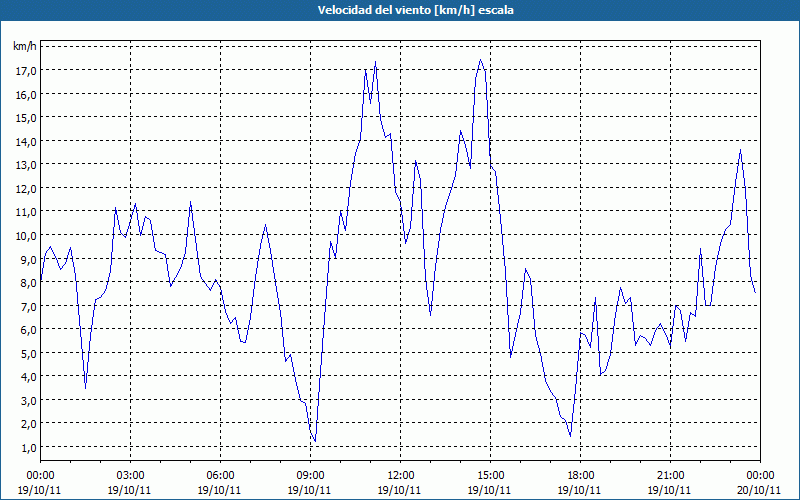Screen dimensions: 800x500
Task: Select the 17,0 y-axis value
Action: tap(26, 70)
